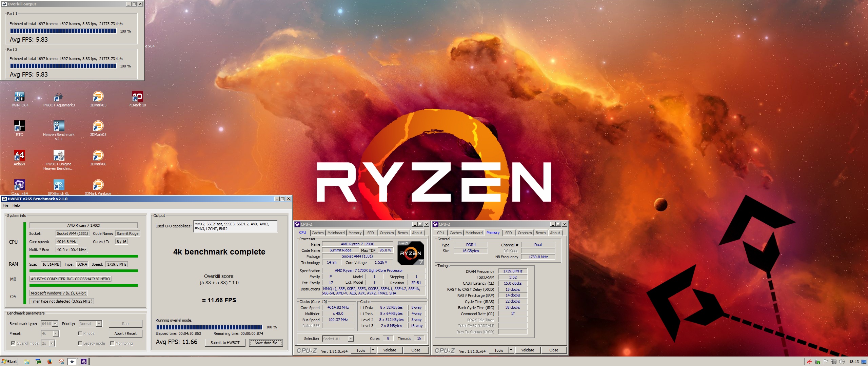868x366 pixels.
Task: Click Safely Remove Hardware tray icon
Action: pyautogui.click(x=817, y=362)
